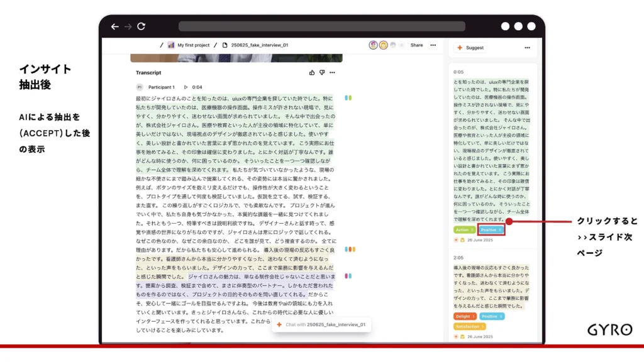Select the yellow Satisfaction tag
The height and width of the screenshot is (362, 644).
coord(469,326)
